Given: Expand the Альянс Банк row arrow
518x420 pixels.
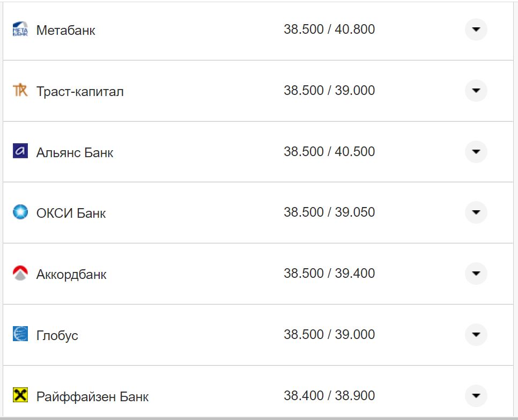Looking at the screenshot, I should (476, 152).
